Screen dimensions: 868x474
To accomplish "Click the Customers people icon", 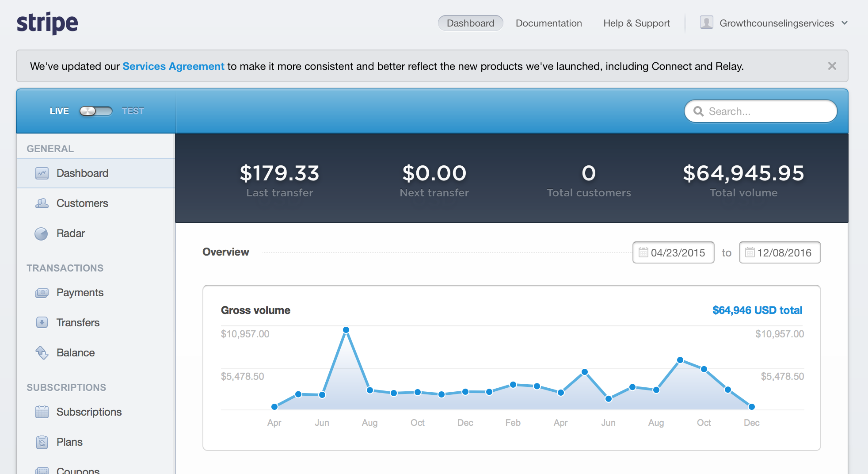I will pos(42,203).
